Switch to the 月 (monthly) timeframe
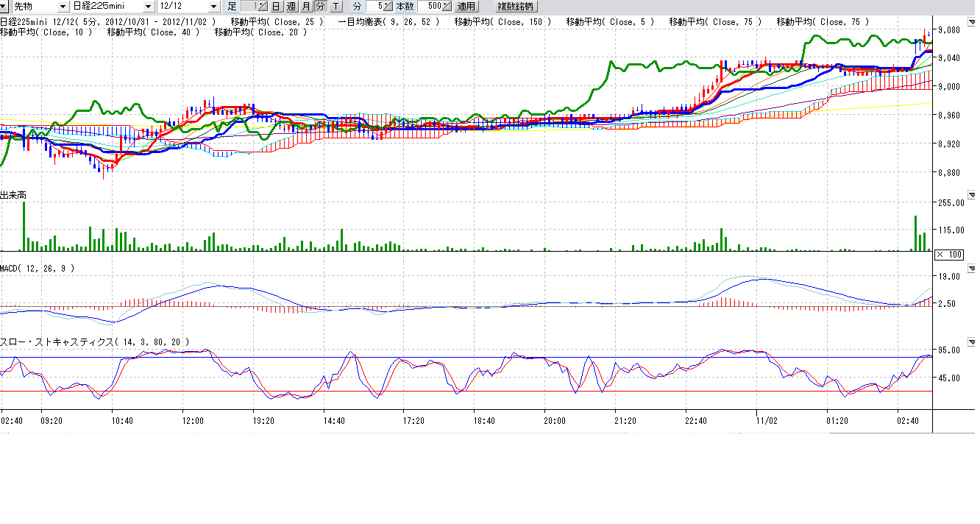 (x=305, y=6)
